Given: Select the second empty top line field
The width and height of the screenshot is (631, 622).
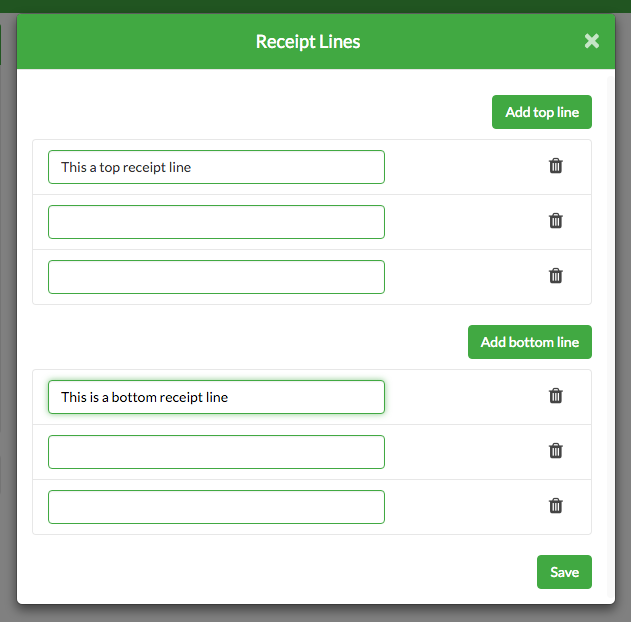Looking at the screenshot, I should [x=217, y=222].
